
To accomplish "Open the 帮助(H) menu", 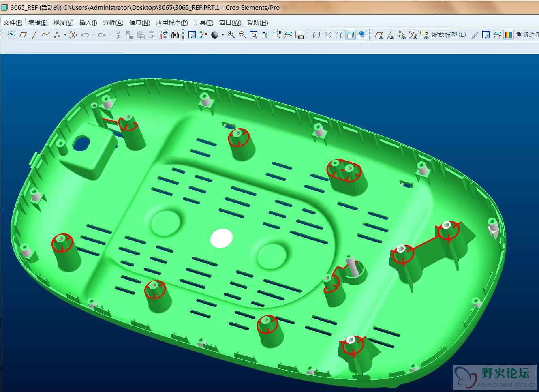I will coord(257,23).
